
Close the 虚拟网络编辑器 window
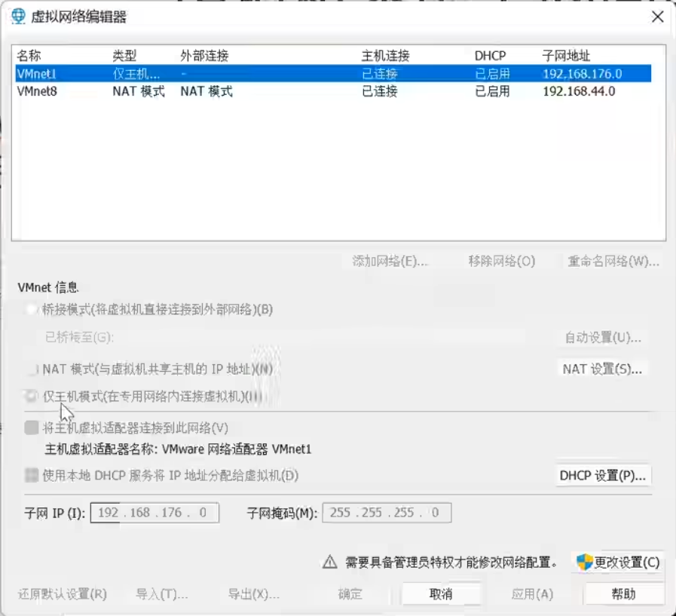tap(657, 17)
